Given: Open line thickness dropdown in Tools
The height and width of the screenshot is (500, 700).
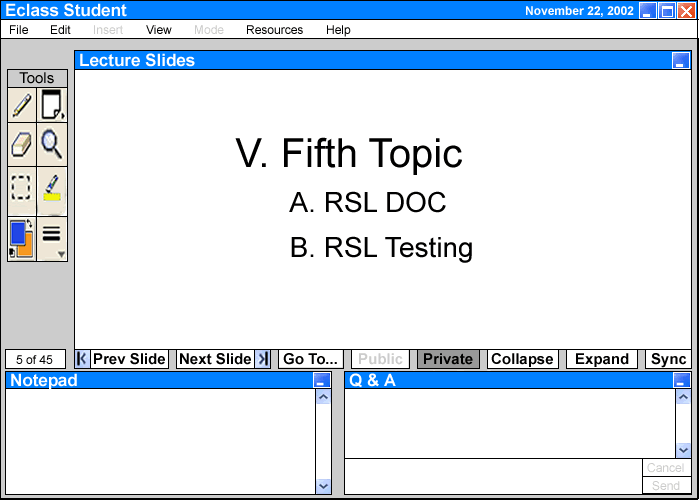Looking at the screenshot, I should (x=52, y=238).
